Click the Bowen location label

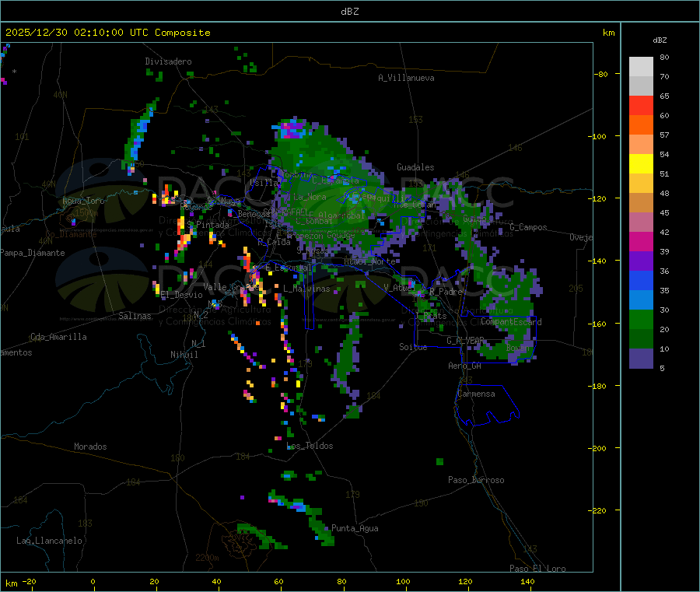518,347
